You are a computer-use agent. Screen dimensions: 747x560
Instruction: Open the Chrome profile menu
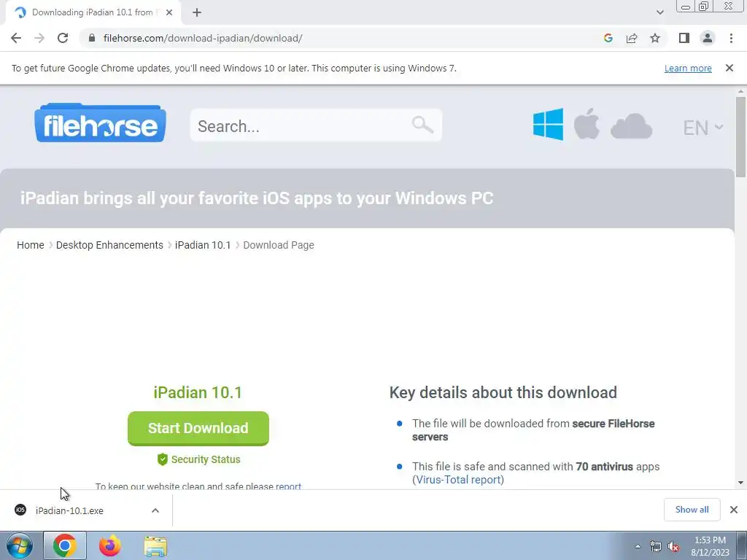(708, 38)
